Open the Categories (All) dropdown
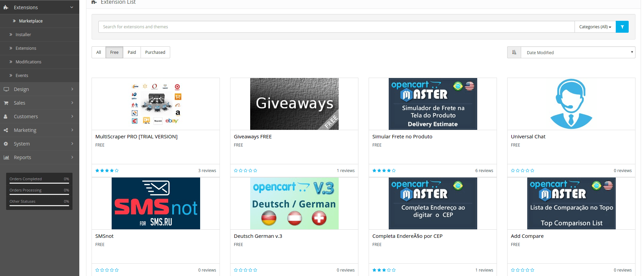 pos(595,27)
